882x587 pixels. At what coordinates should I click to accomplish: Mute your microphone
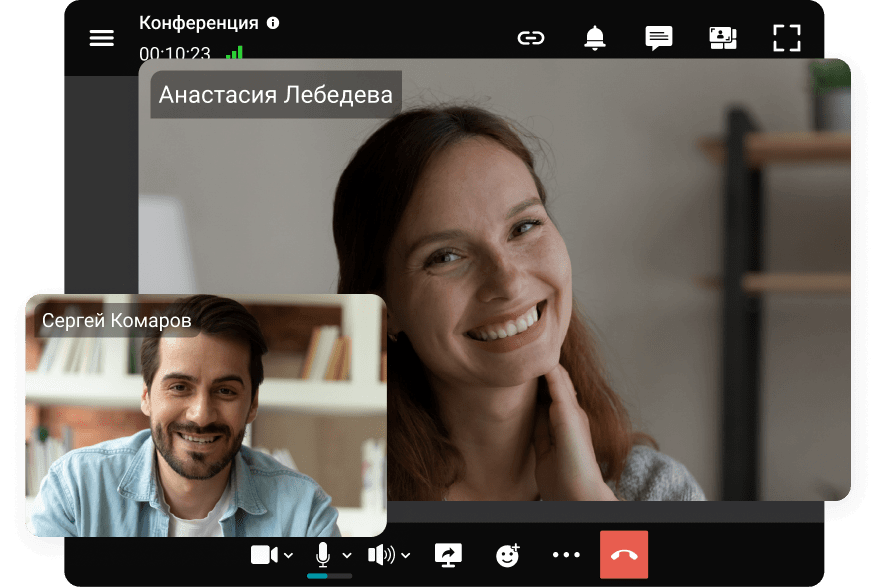coord(321,554)
